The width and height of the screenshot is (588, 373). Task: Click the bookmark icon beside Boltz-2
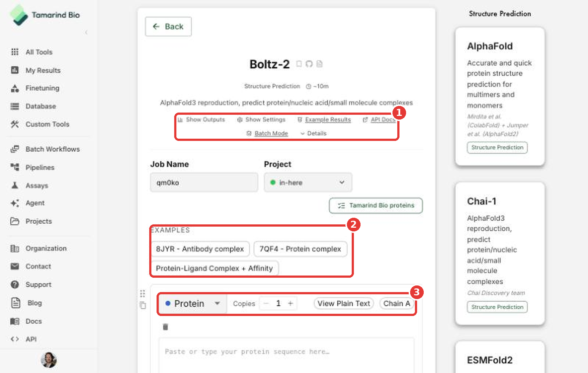(299, 64)
